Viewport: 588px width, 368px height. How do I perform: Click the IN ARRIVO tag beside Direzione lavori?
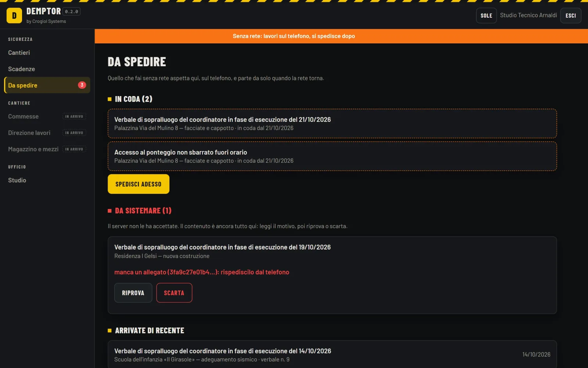(x=74, y=132)
